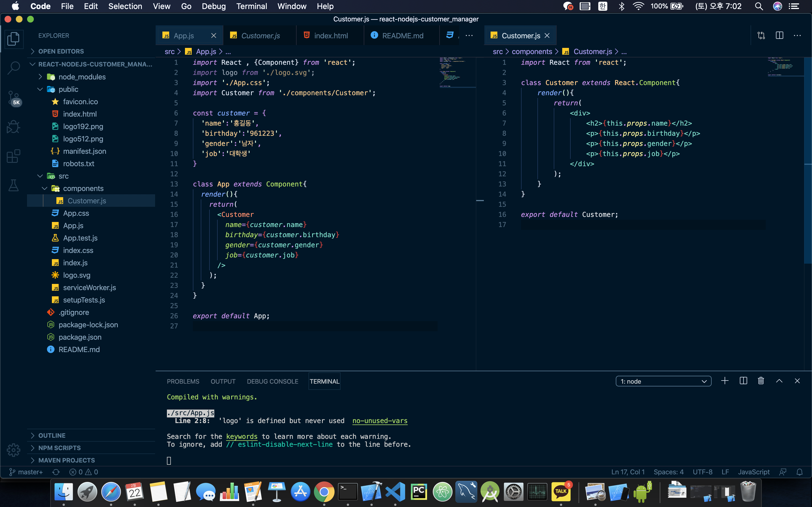Toggle split terminal in panel
Screen dimensions: 812x507
(x=743, y=381)
